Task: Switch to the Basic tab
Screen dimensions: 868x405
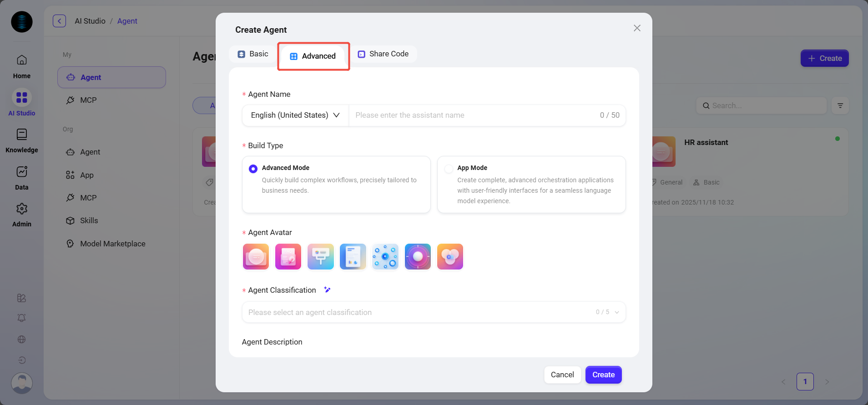Action: point(253,54)
